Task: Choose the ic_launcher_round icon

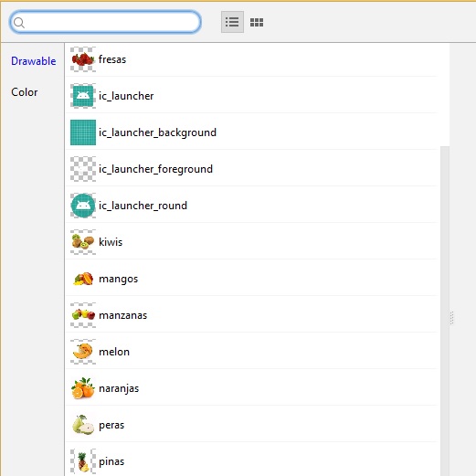Action: click(83, 206)
